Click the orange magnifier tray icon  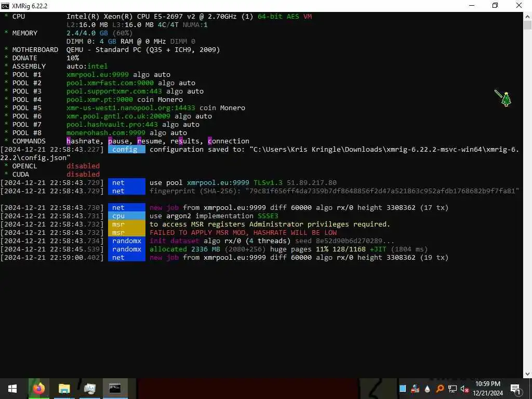pyautogui.click(x=440, y=389)
